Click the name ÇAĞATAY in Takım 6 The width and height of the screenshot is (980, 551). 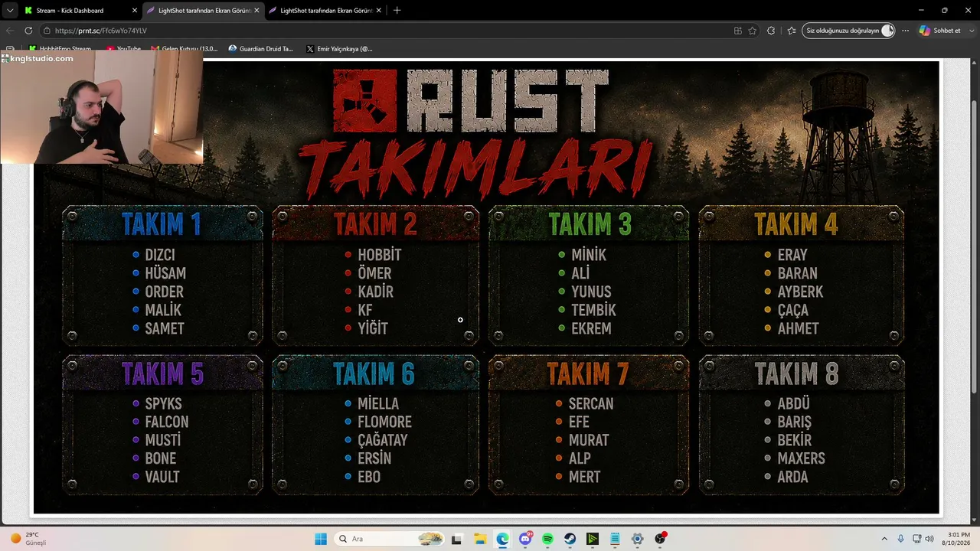click(383, 440)
